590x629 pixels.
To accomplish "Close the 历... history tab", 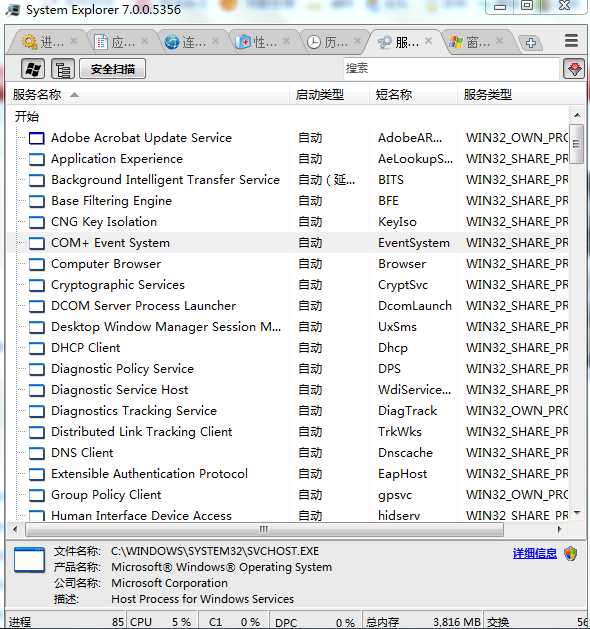I will [x=357, y=41].
